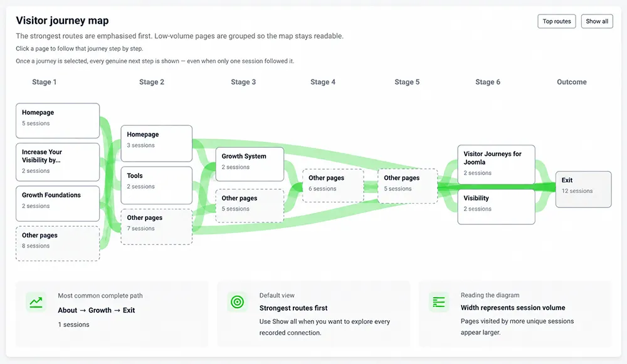This screenshot has width=627, height=364.
Task: Switch to the Top routes view
Action: click(x=557, y=21)
